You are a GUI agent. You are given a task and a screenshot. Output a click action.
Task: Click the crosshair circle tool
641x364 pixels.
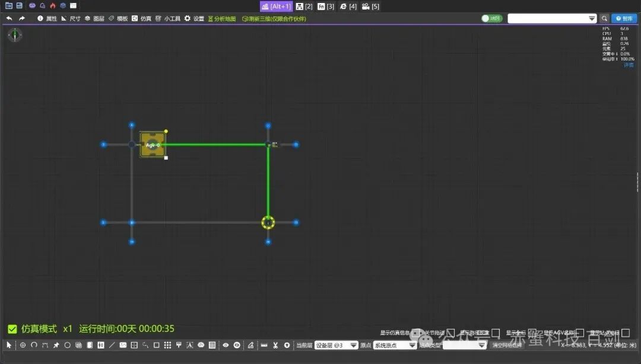23,345
